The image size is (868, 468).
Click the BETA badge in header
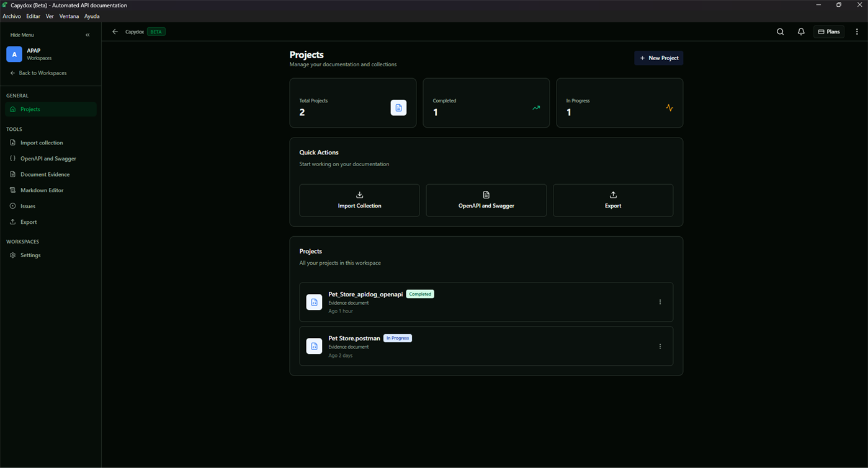pyautogui.click(x=156, y=32)
